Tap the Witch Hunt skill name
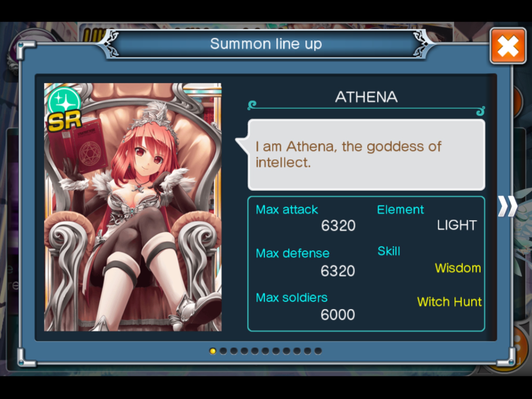 (449, 302)
